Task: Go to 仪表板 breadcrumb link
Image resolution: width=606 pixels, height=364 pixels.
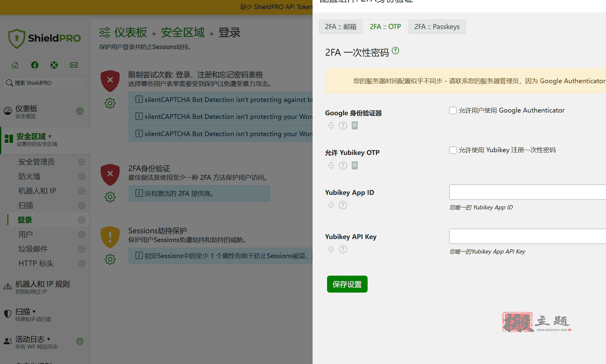Action: [x=130, y=32]
